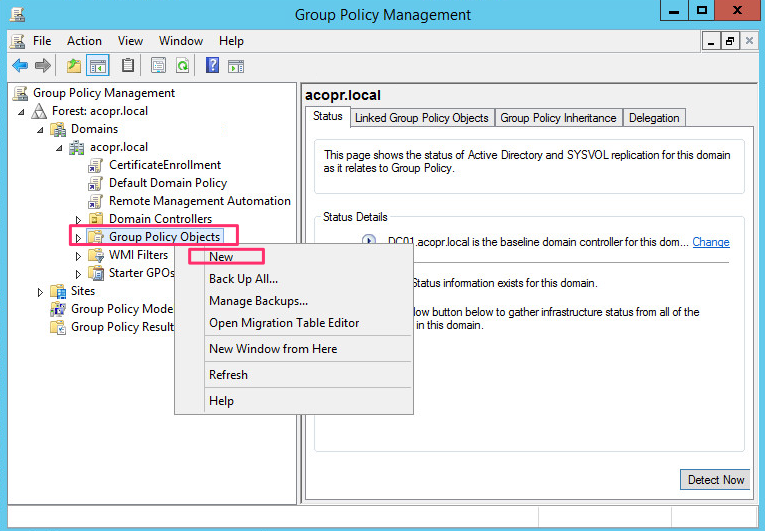Open the Help menu in menu bar
Viewport: 765px width, 531px height.
tap(231, 41)
